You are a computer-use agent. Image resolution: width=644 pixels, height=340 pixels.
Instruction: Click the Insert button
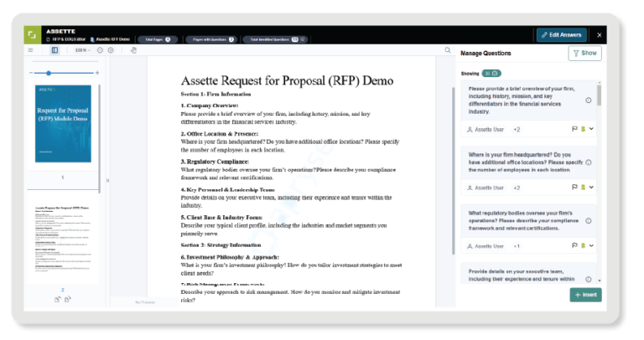[585, 295]
